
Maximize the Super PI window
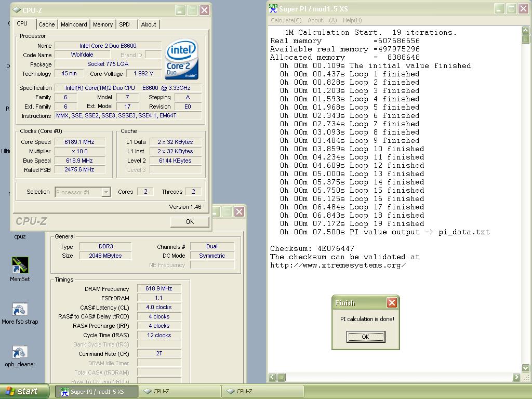click(511, 8)
